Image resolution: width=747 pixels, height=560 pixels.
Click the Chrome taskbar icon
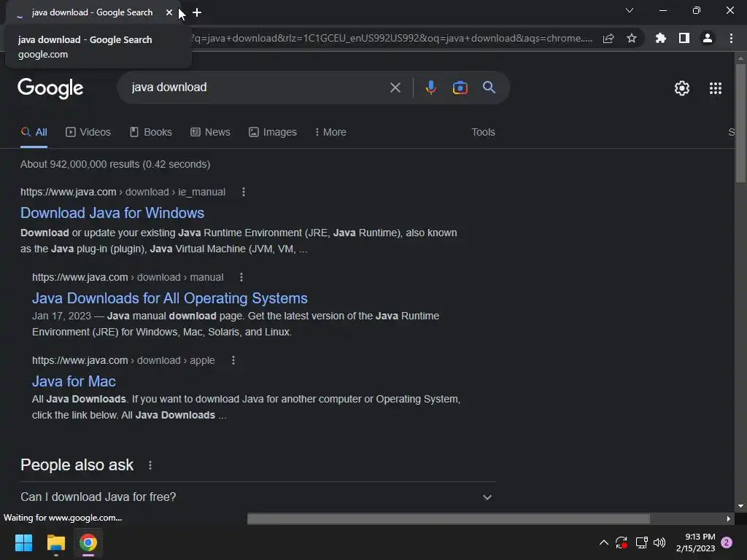pyautogui.click(x=88, y=542)
